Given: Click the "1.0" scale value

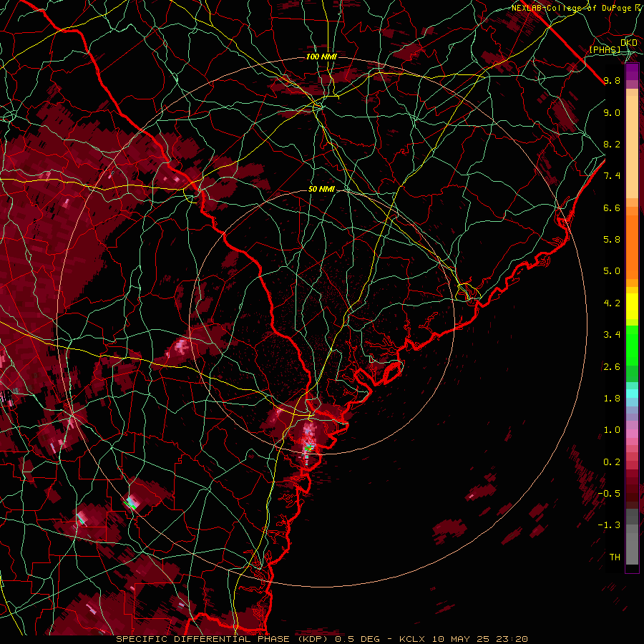Looking at the screenshot, I should [x=612, y=430].
